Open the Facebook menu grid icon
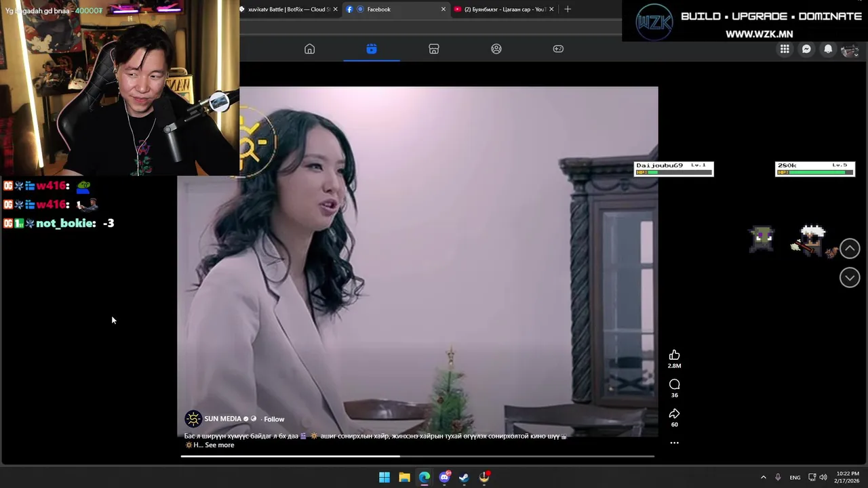Screen dimensions: 868x488 (785, 49)
